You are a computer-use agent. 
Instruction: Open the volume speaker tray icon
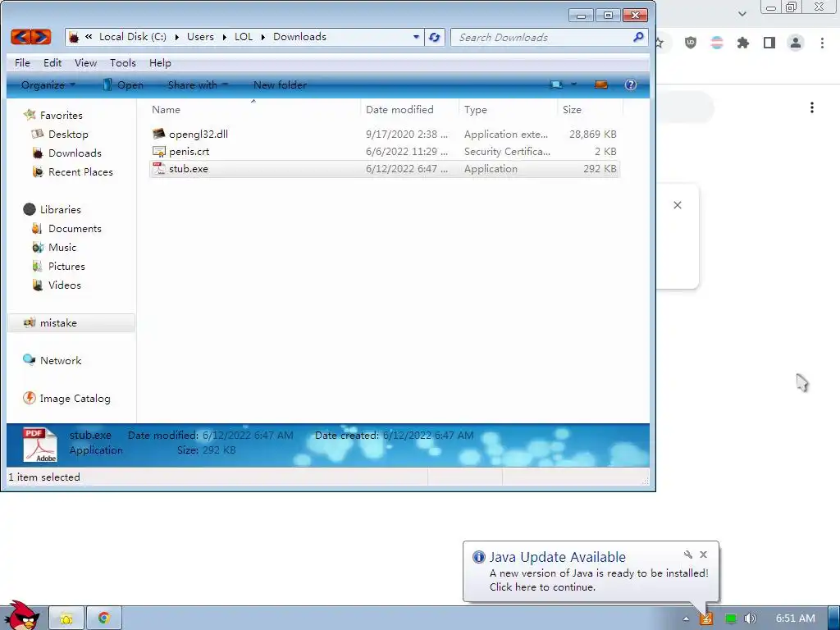(x=750, y=619)
